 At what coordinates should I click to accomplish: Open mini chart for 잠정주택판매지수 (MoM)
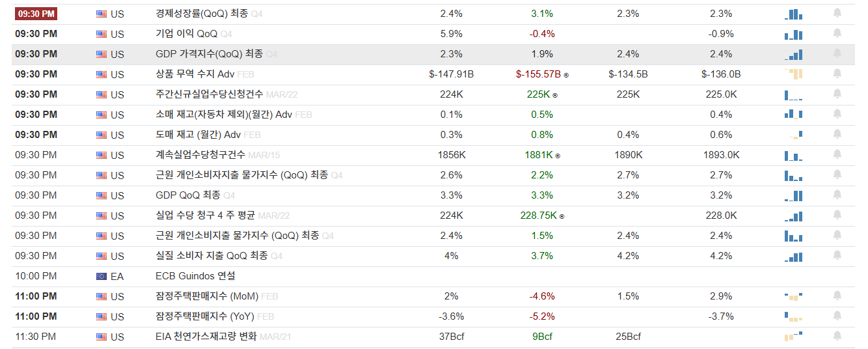point(794,296)
